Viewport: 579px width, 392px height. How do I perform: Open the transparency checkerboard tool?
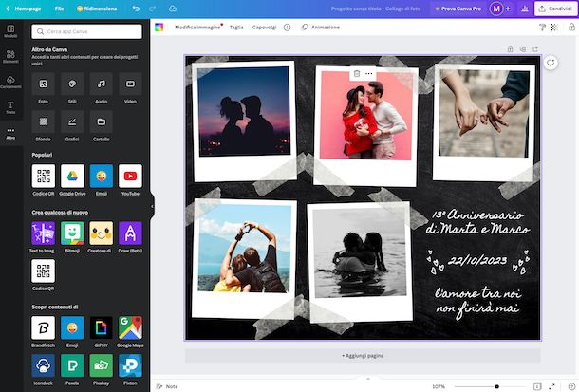coord(554,28)
